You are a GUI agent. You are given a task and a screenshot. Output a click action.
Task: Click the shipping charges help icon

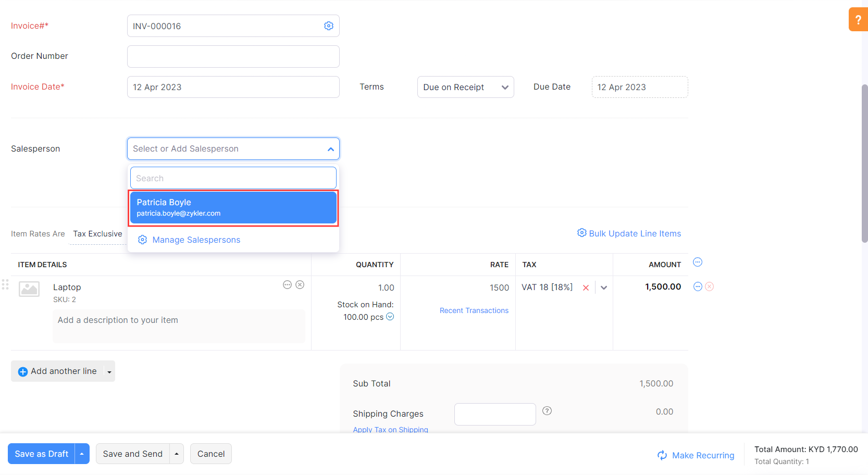547,411
